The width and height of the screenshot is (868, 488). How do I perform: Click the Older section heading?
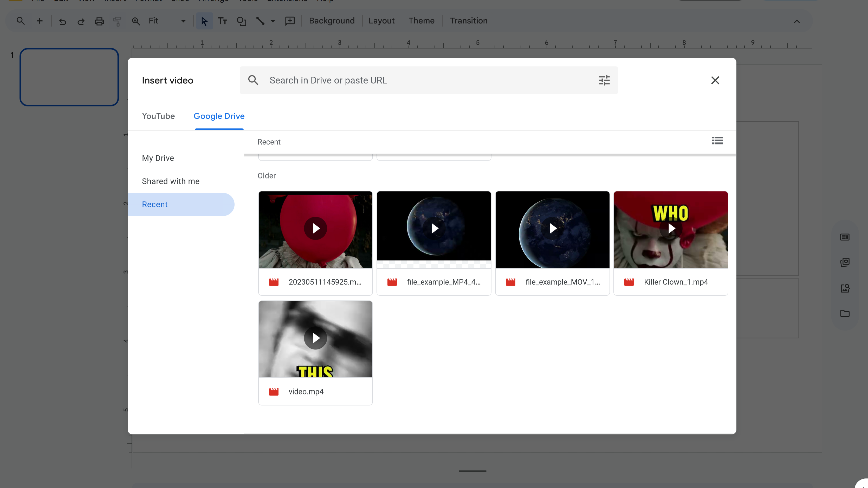coord(267,175)
